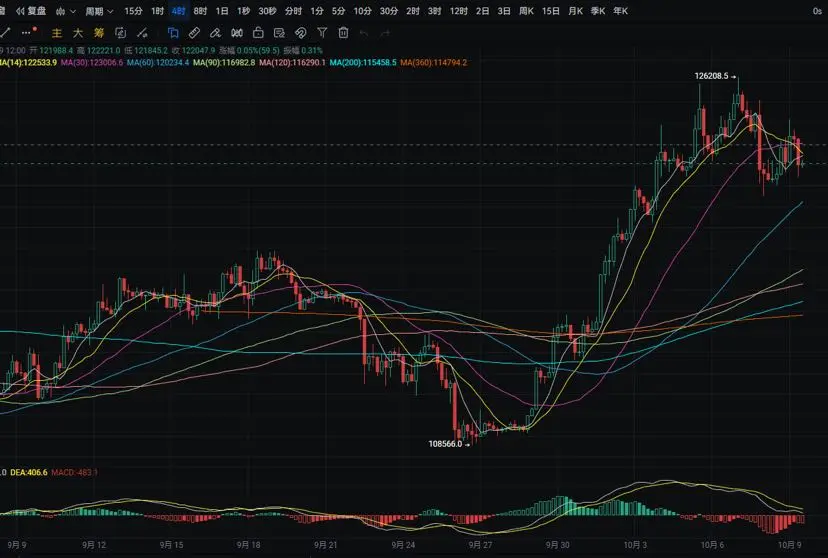828x558 pixels.
Task: Click the AI analysis refresh icon
Action: [x=120, y=33]
